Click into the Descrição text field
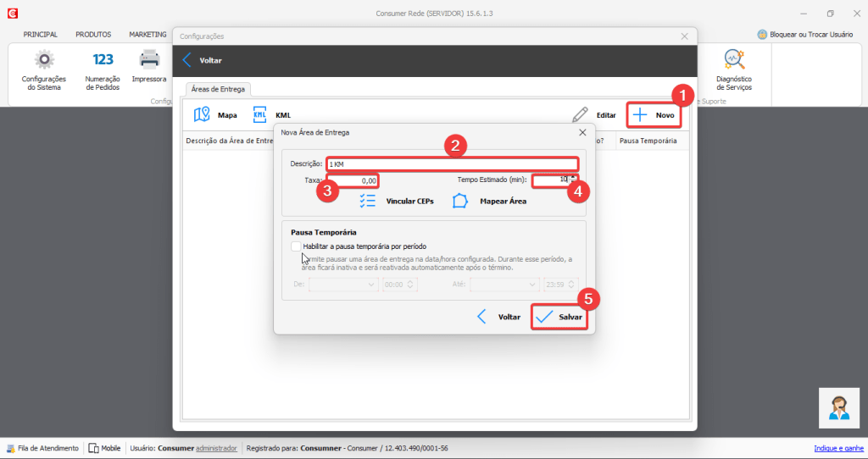The image size is (868, 459). [453, 163]
